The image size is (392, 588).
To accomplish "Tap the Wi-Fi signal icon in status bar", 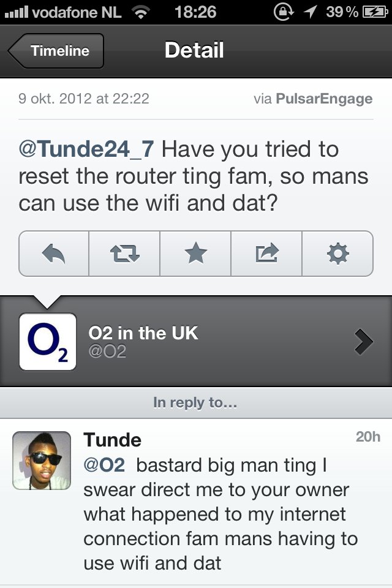I will click(141, 12).
